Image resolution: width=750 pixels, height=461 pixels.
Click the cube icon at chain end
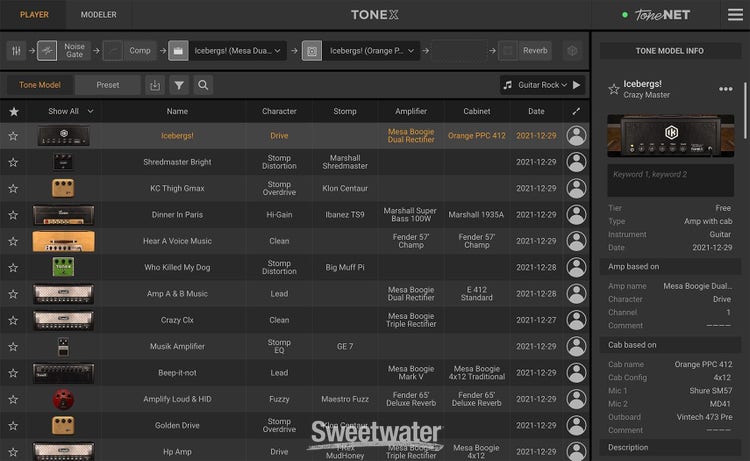coord(572,51)
